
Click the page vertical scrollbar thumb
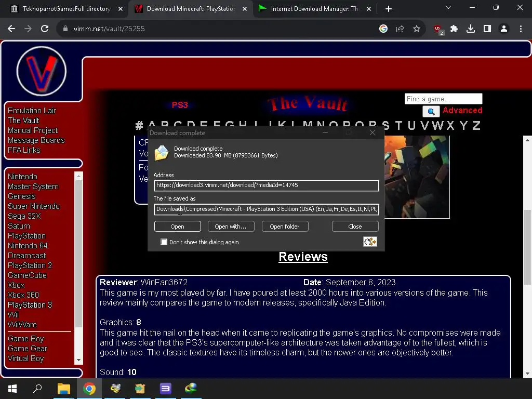[527, 247]
